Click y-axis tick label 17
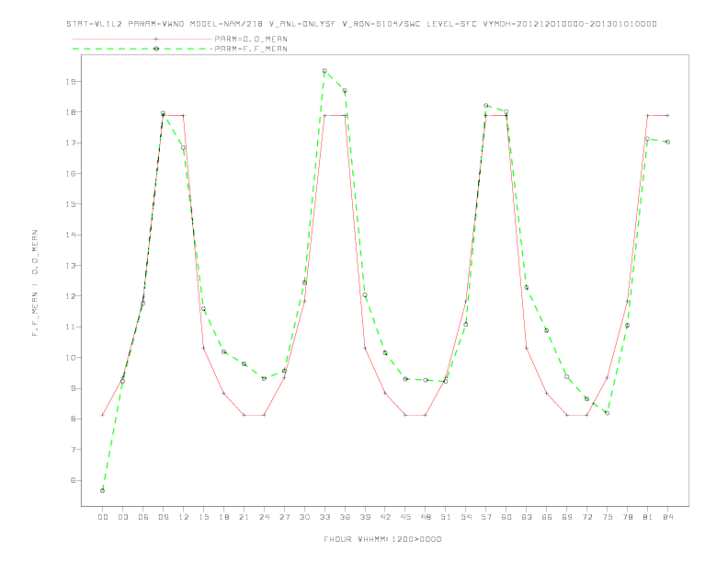Image resolution: width=728 pixels, height=563 pixels. (70, 144)
